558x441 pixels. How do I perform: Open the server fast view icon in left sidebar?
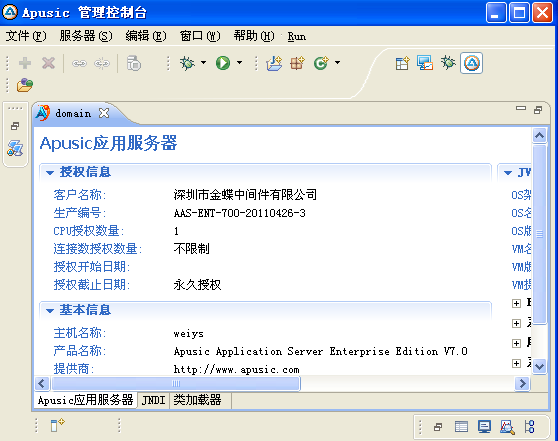[15, 148]
